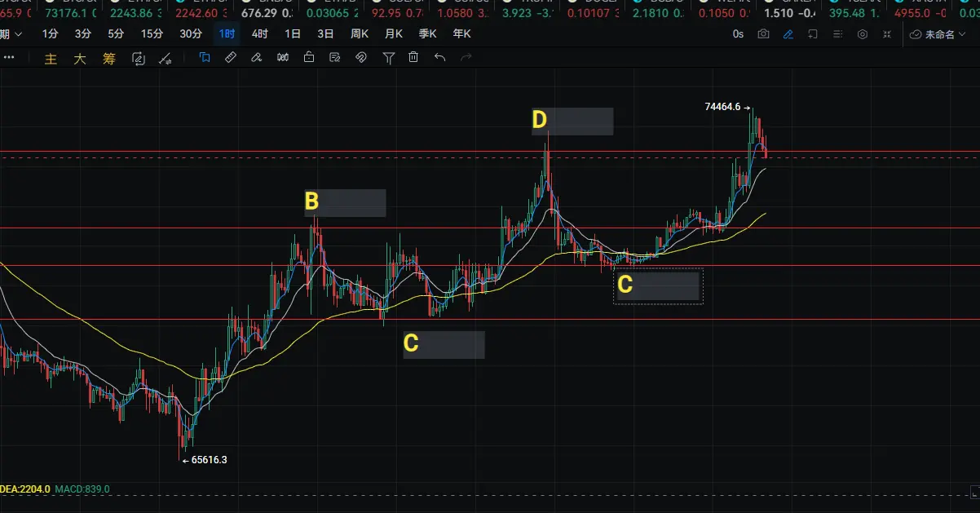Click the rotate/sync arrows square icon

tap(138, 58)
